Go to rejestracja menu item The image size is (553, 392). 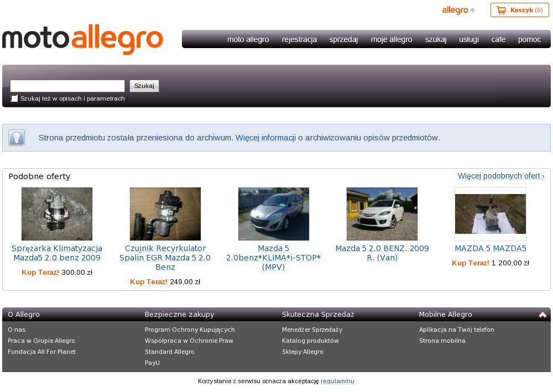299,39
